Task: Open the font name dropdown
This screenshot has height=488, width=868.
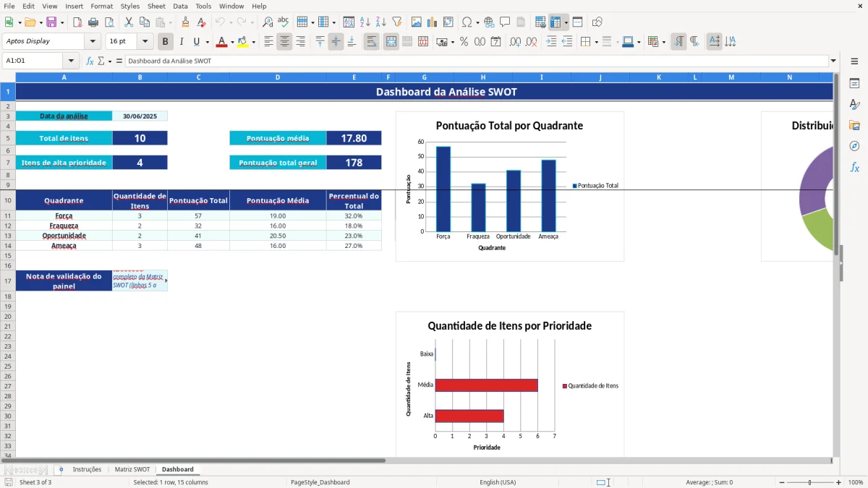Action: pyautogui.click(x=93, y=42)
